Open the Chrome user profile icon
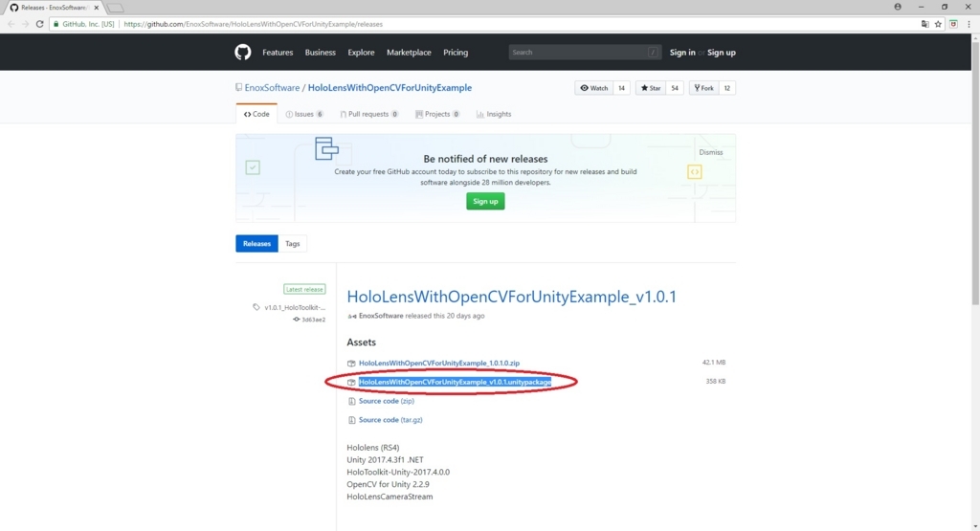 (x=898, y=7)
